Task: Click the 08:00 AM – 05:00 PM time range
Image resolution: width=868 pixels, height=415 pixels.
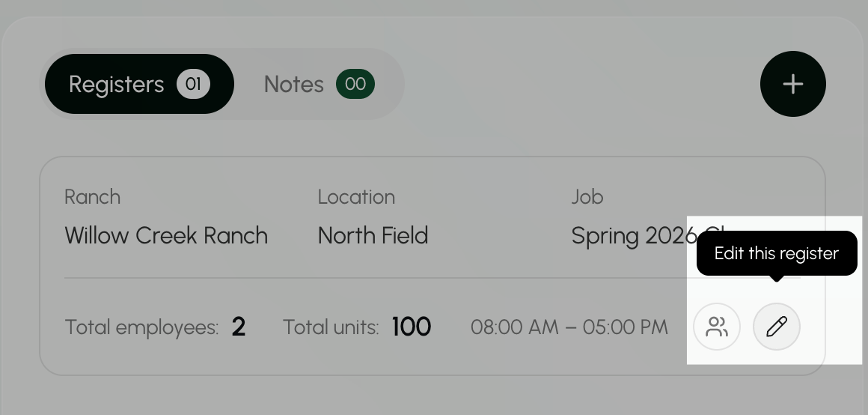Action: [x=569, y=327]
